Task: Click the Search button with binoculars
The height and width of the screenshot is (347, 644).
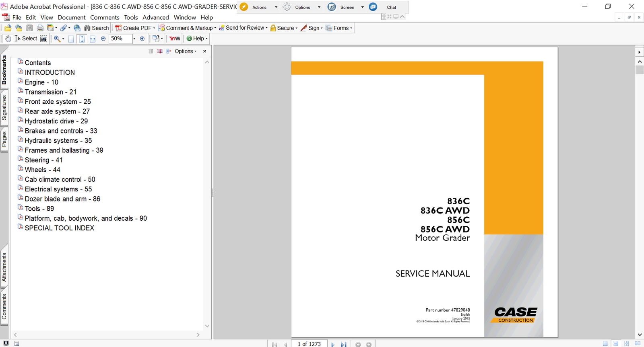Action: coord(97,28)
